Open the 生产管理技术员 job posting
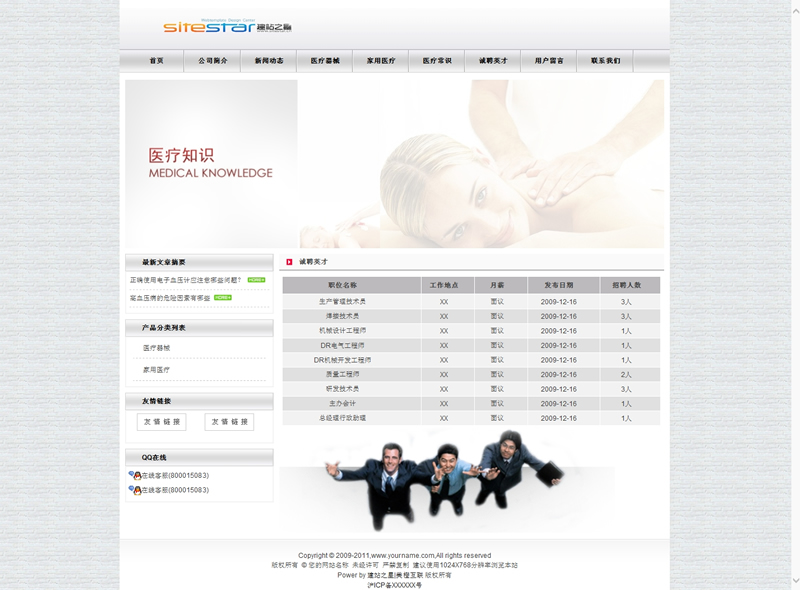 pyautogui.click(x=342, y=301)
